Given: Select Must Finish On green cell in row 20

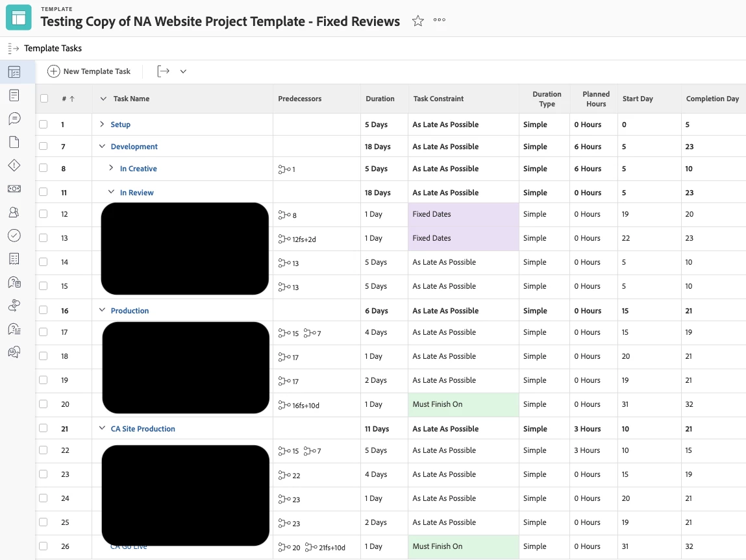Looking at the screenshot, I should click(464, 404).
